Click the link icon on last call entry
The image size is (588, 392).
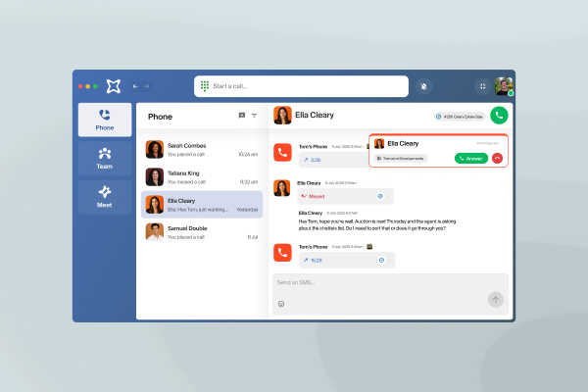[x=381, y=260]
